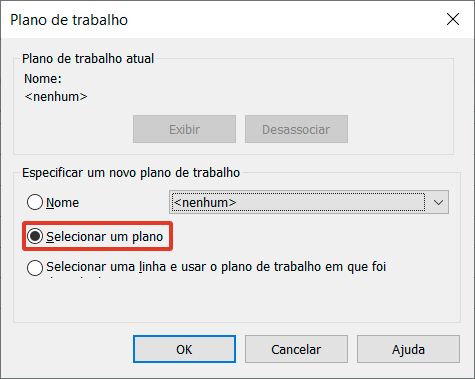Click the current plane name <nenhum> text
The width and height of the screenshot is (475, 379).
coord(56,97)
